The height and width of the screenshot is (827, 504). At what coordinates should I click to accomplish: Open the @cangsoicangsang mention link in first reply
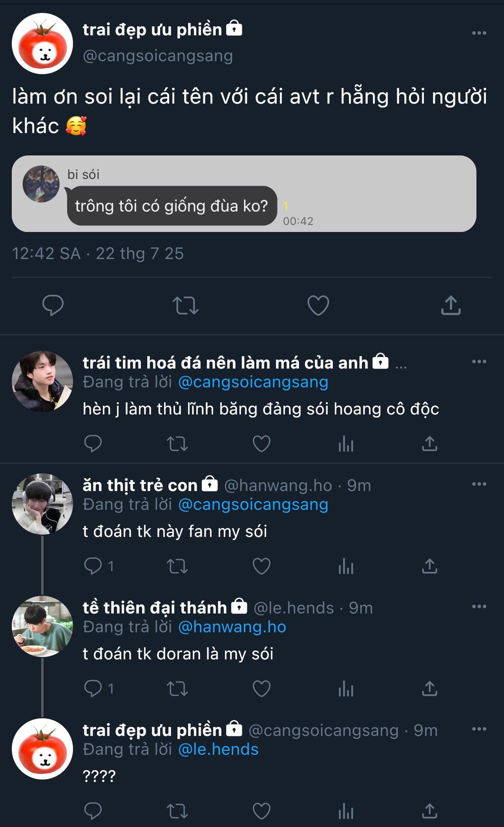click(x=253, y=382)
